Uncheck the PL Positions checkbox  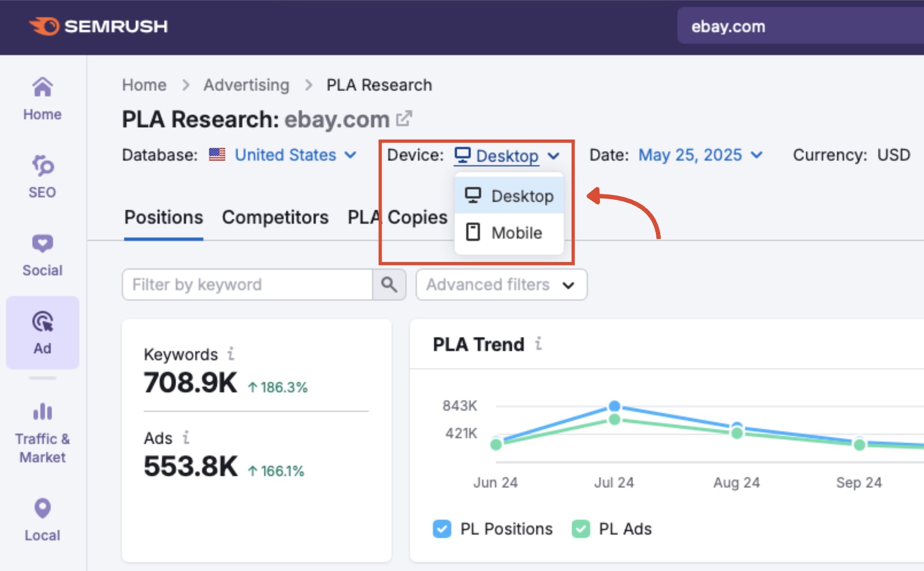tap(442, 529)
